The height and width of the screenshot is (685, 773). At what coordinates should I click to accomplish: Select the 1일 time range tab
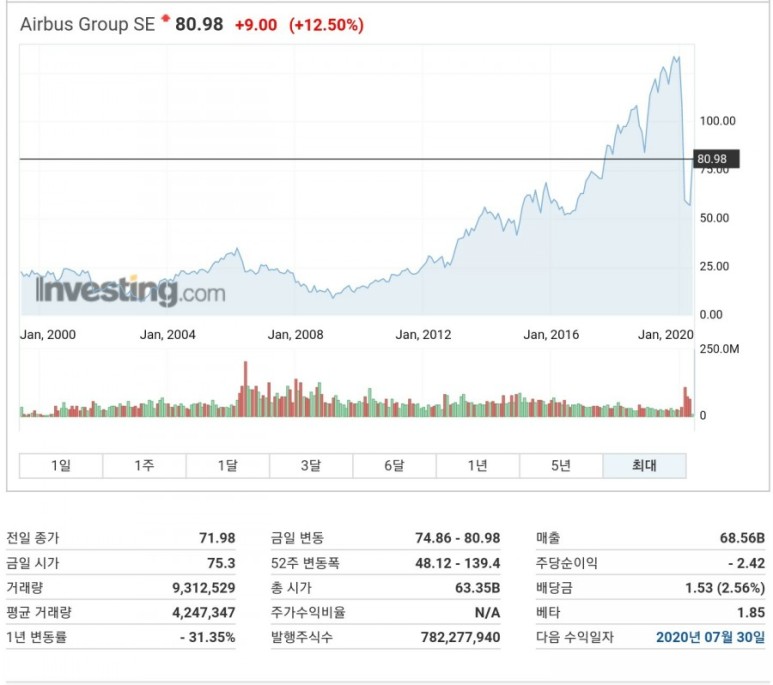tap(61, 465)
